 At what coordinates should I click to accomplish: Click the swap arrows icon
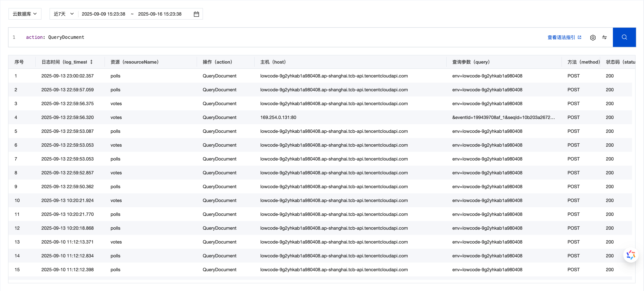click(604, 37)
